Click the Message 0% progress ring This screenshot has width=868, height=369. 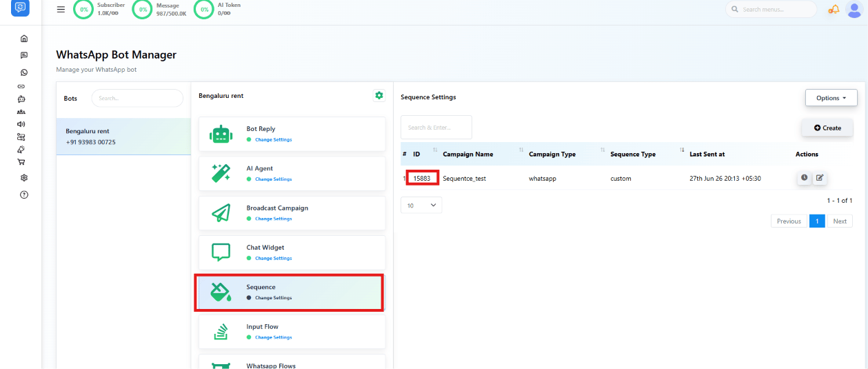click(x=142, y=10)
